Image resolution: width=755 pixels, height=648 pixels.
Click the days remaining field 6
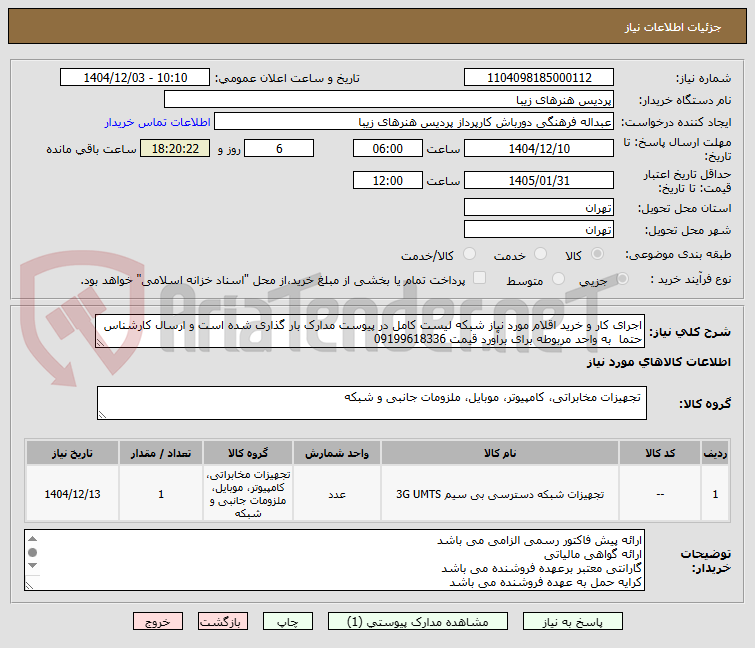(279, 149)
